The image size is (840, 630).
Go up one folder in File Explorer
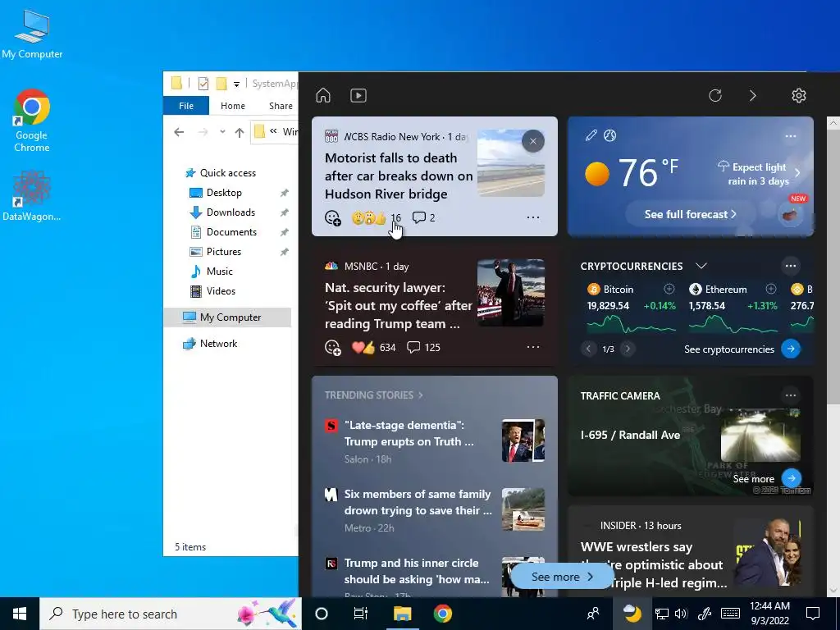pos(240,132)
